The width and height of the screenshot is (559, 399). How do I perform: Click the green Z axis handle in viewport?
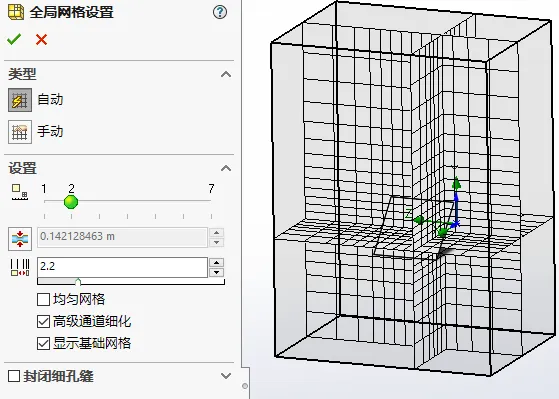420,220
